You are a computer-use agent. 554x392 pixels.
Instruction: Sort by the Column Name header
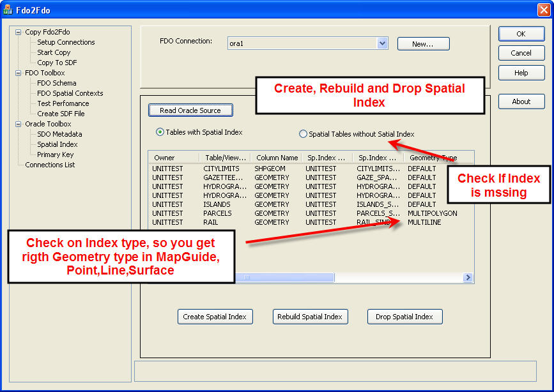[276, 158]
